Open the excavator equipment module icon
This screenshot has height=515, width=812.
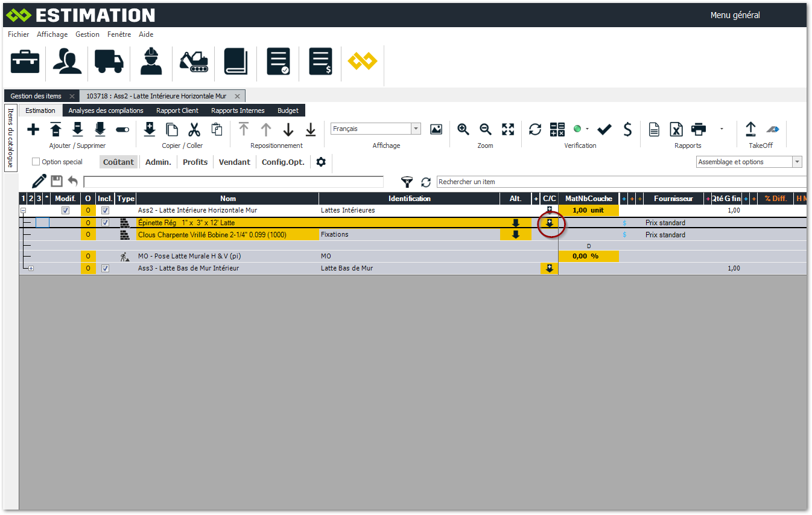click(x=194, y=62)
